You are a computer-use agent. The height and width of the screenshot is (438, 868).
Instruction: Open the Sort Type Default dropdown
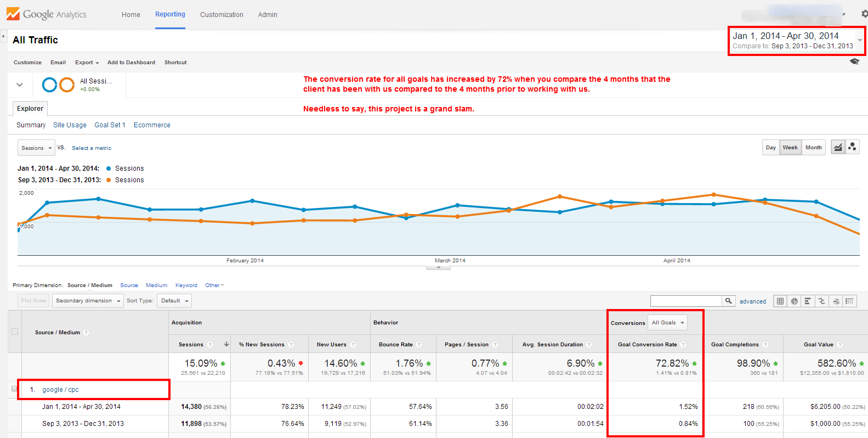coord(174,301)
